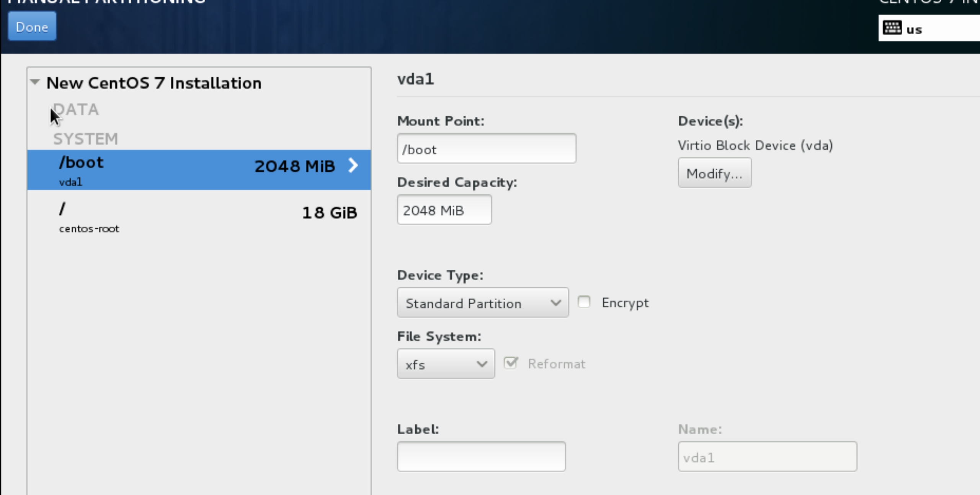Select the /boot vda1 partition row
The height and width of the screenshot is (495, 980).
pos(199,170)
